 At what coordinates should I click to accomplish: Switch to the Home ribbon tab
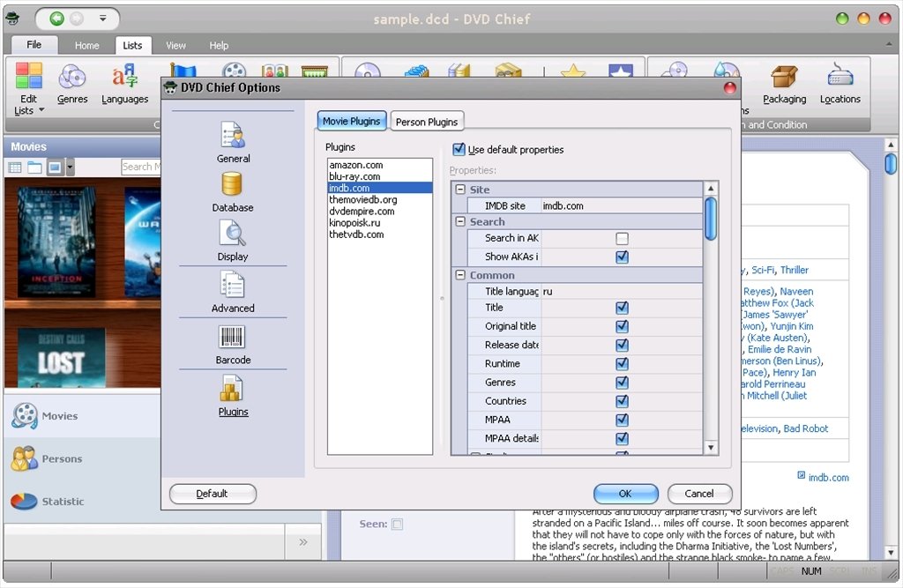click(x=87, y=46)
